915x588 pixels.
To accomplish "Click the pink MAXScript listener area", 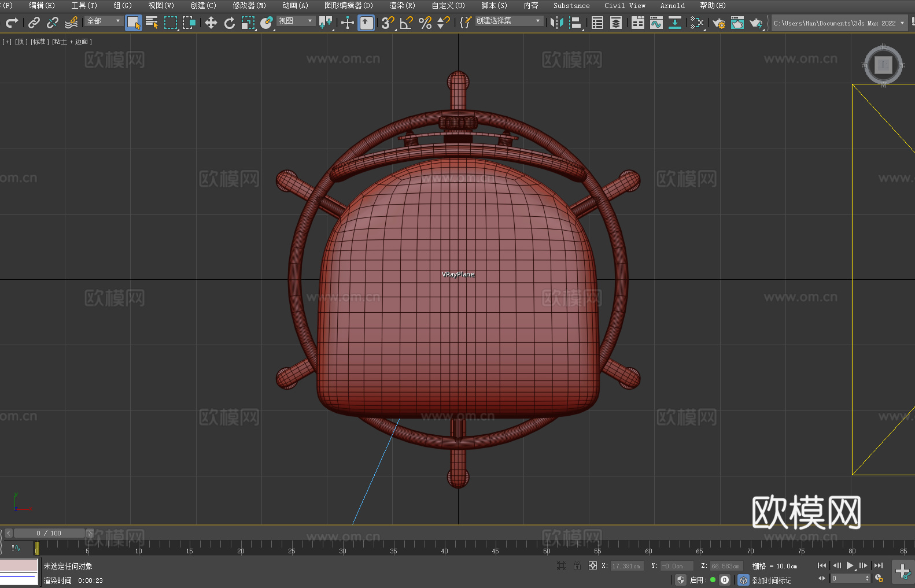I will coord(19,565).
